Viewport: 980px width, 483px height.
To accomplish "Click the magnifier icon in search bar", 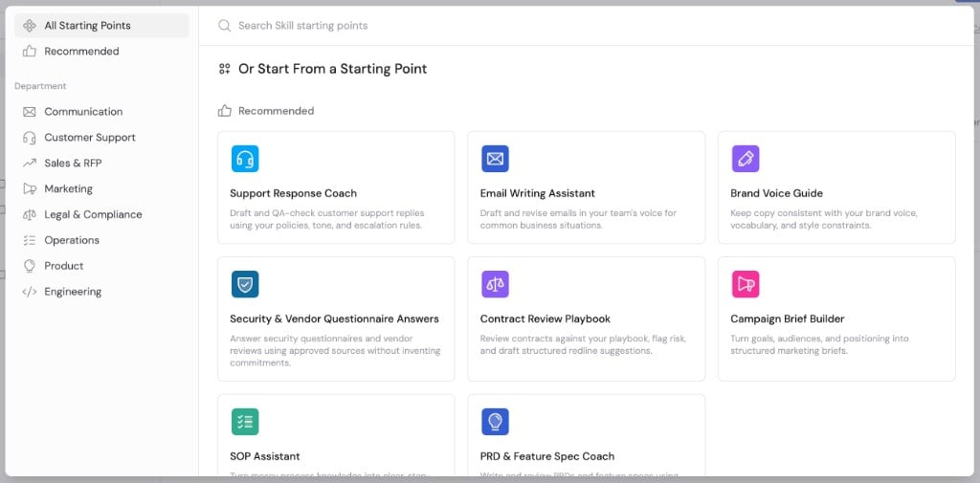I will [224, 26].
